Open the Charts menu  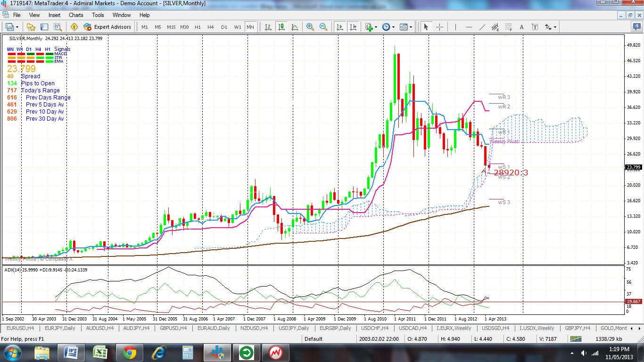(x=76, y=15)
